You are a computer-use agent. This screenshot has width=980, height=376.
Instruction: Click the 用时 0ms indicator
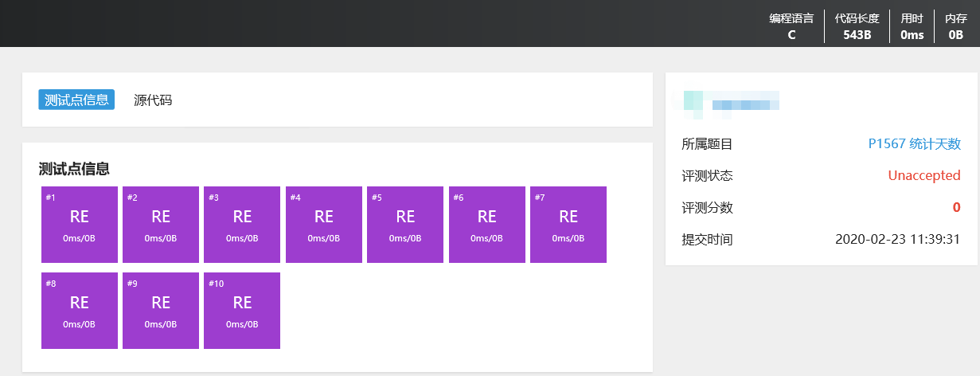click(x=912, y=26)
